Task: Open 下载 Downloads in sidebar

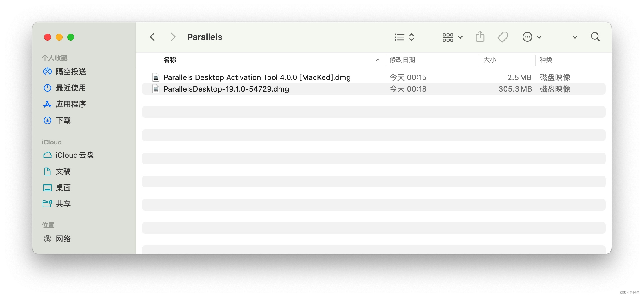Action: pyautogui.click(x=57, y=120)
